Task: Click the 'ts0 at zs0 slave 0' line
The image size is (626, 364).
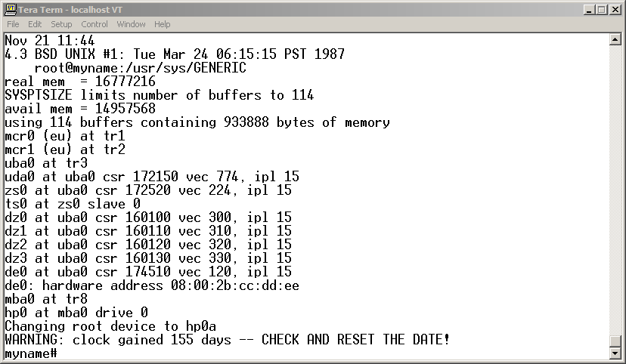Action: tap(73, 204)
